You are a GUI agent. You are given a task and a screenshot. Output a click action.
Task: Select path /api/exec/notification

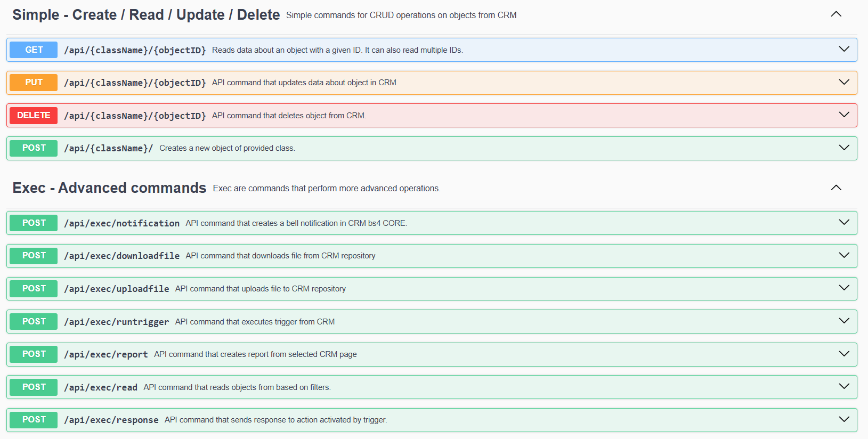(121, 223)
